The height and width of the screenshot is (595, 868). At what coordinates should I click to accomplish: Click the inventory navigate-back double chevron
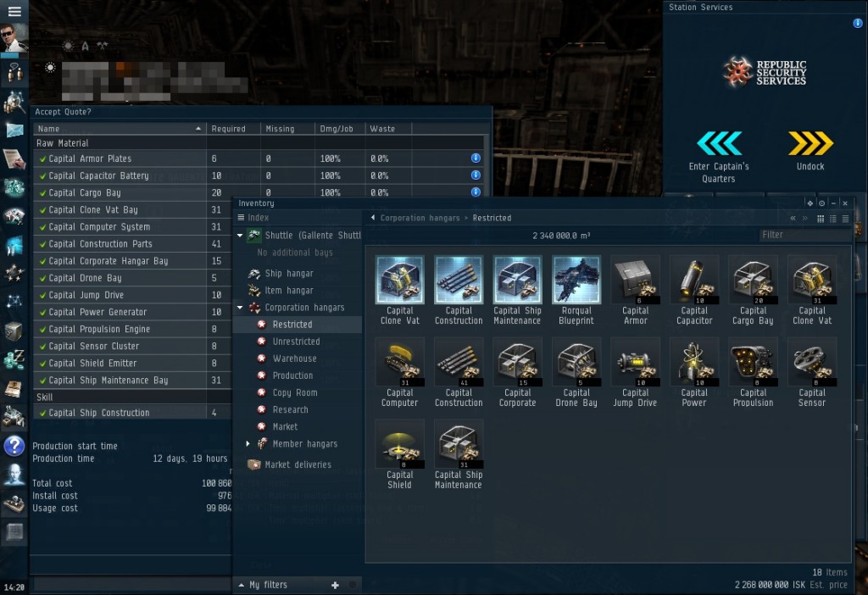(793, 218)
